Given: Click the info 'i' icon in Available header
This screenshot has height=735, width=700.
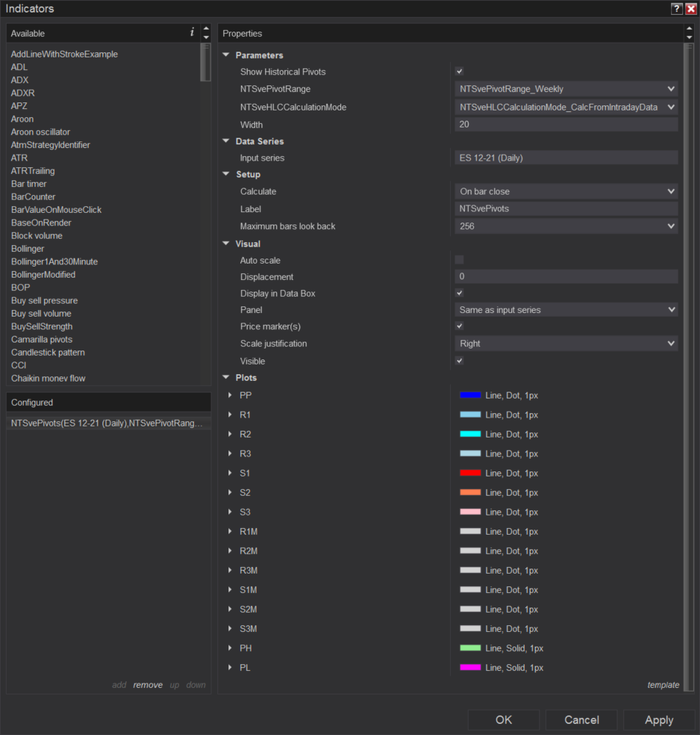Looking at the screenshot, I should [x=192, y=32].
